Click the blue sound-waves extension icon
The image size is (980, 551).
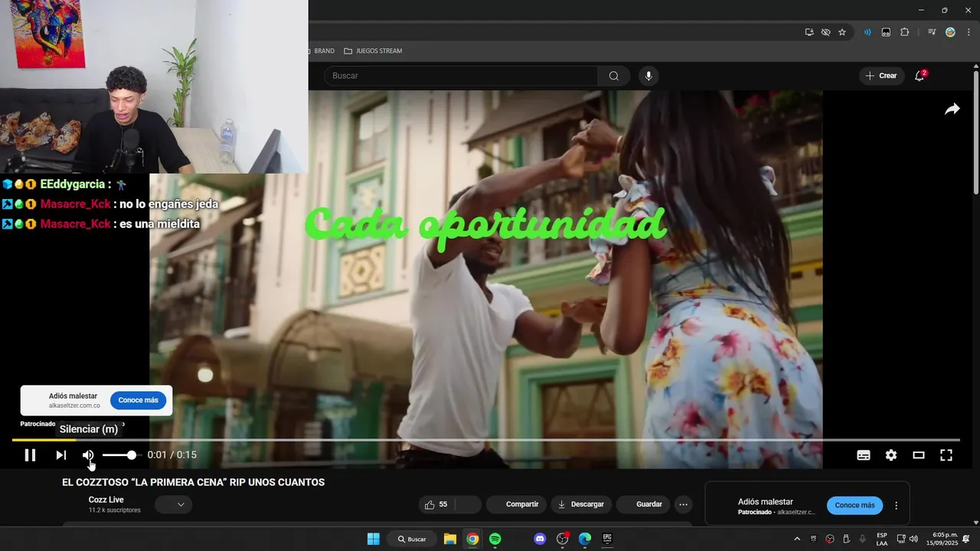867,32
